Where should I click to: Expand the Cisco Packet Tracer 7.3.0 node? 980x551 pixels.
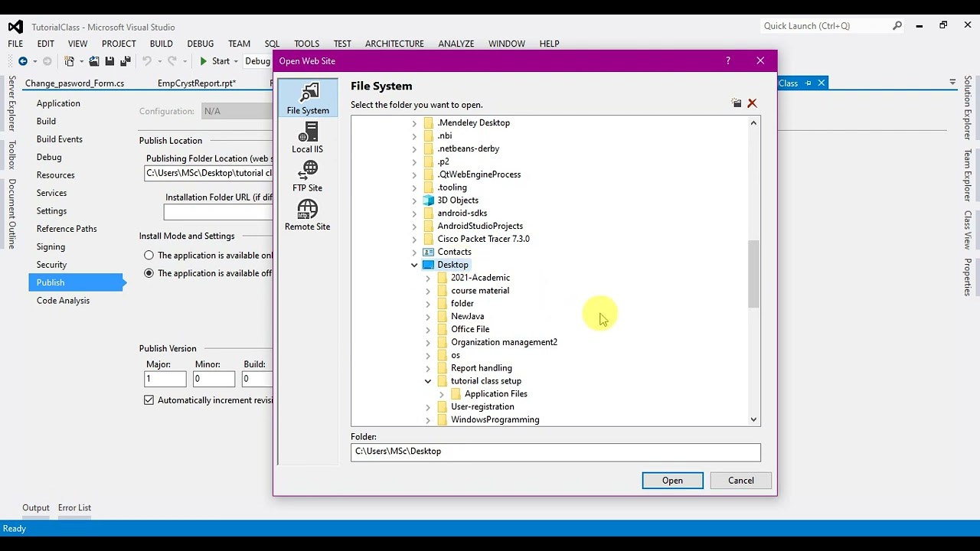coord(414,239)
